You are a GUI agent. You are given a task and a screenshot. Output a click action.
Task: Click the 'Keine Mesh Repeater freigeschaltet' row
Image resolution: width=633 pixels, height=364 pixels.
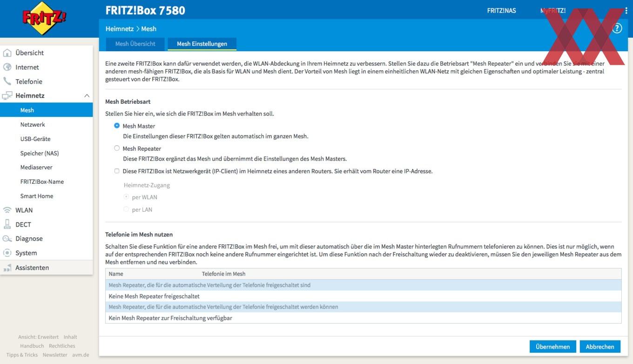coord(363,296)
